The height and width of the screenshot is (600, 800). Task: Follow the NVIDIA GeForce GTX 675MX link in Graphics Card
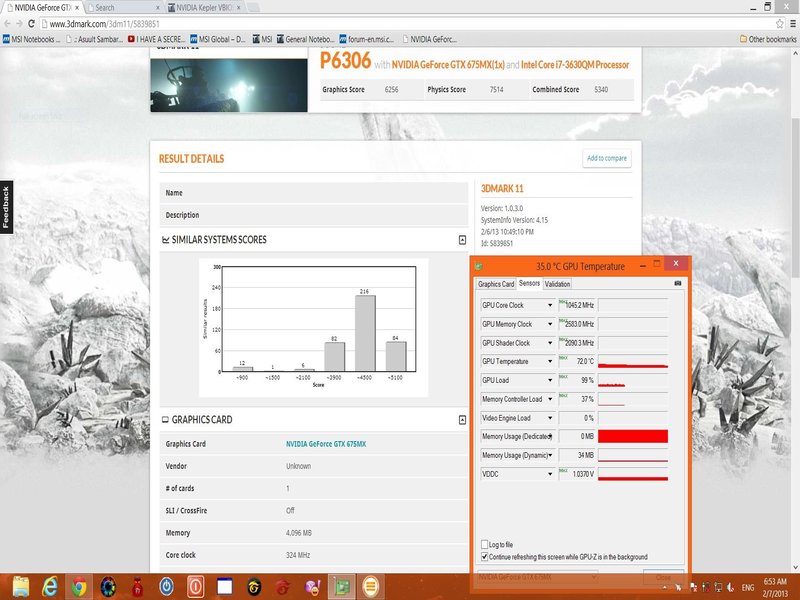pos(326,444)
